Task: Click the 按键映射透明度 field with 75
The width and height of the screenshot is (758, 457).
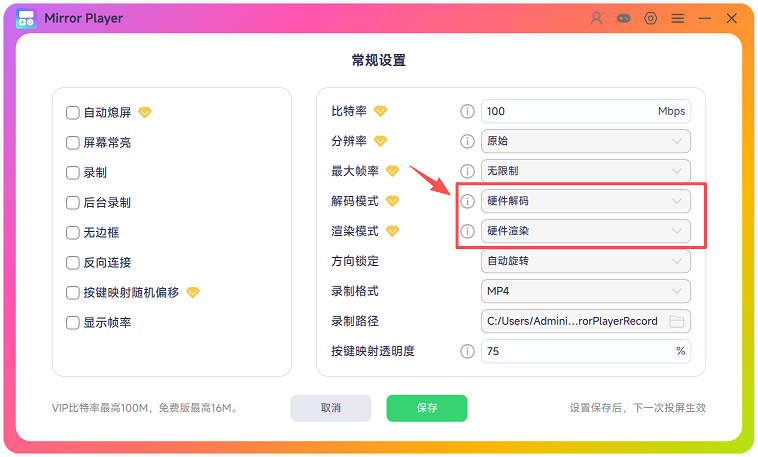Action: tap(585, 351)
